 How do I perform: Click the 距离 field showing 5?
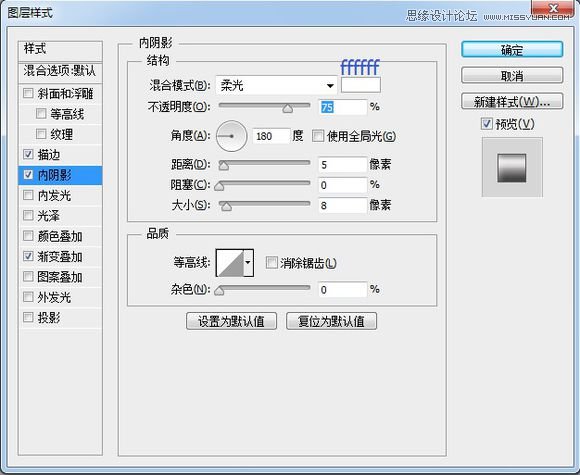point(343,165)
